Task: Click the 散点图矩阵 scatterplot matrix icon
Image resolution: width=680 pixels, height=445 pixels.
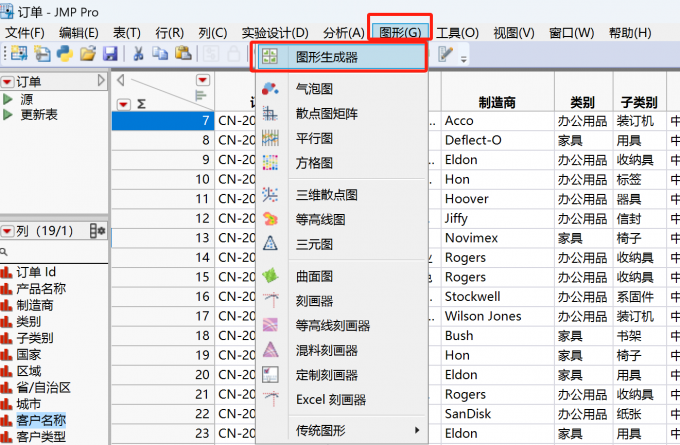Action: 270,114
